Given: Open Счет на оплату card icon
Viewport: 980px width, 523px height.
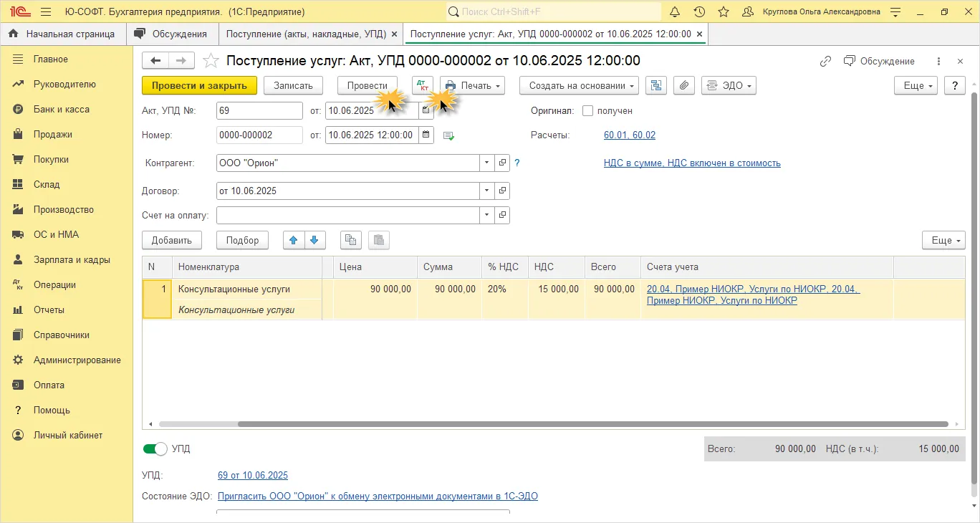Looking at the screenshot, I should tap(502, 215).
